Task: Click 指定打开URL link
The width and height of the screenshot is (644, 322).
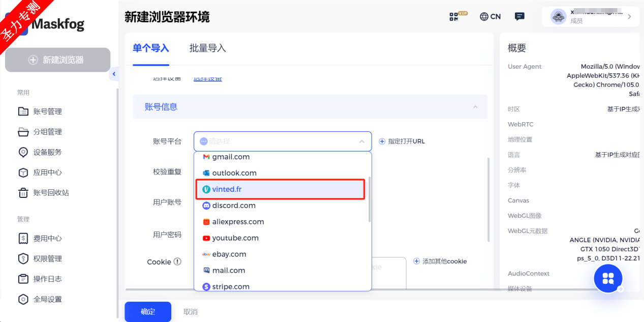Action: pyautogui.click(x=402, y=141)
